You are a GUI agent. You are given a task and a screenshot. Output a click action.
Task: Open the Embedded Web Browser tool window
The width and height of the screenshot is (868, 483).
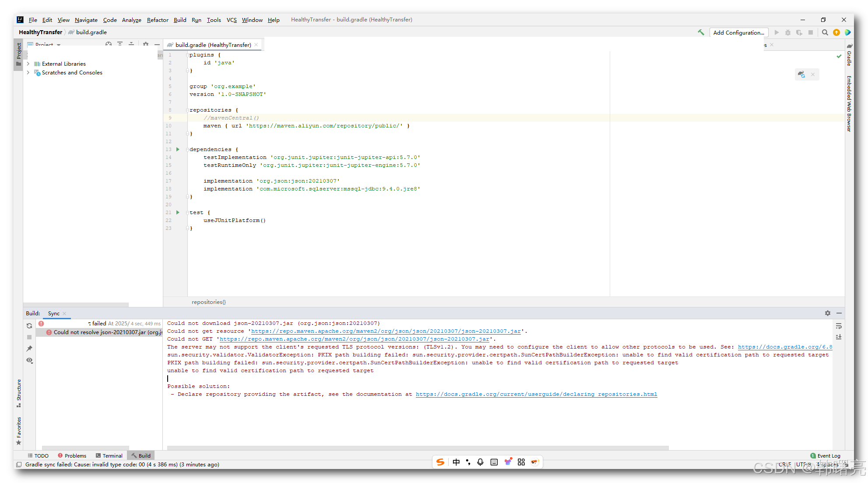click(x=849, y=104)
